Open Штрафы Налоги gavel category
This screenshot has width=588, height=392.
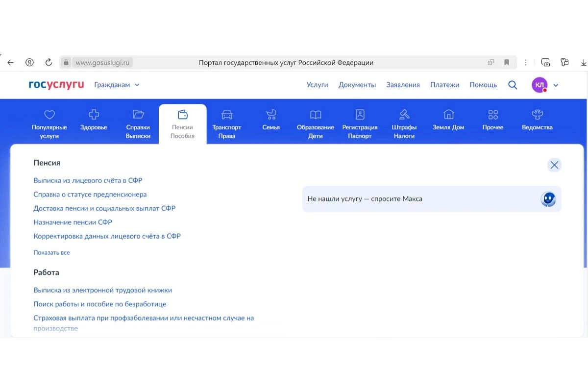[404, 124]
